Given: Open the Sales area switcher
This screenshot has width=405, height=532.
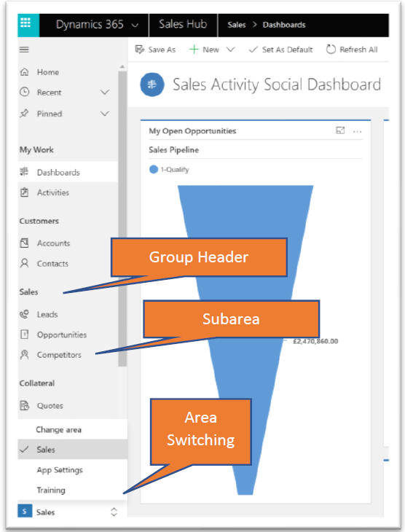Looking at the screenshot, I should pyautogui.click(x=68, y=512).
